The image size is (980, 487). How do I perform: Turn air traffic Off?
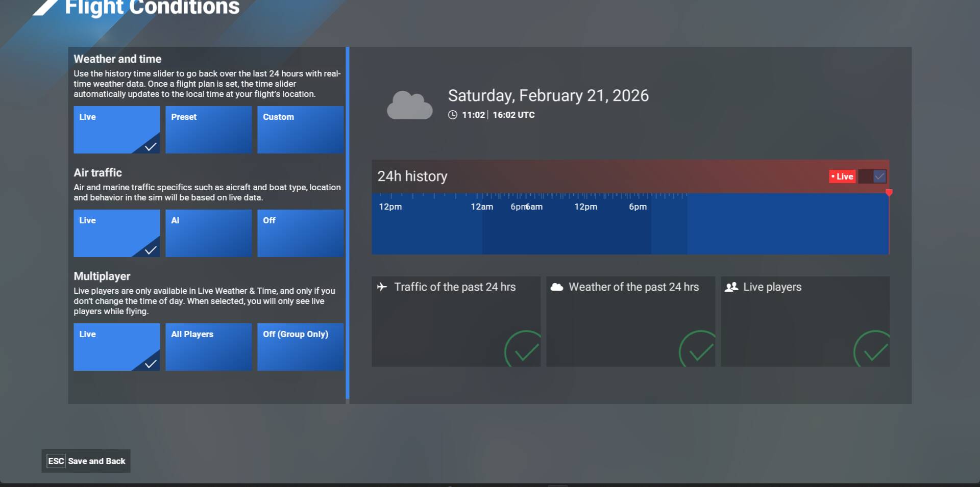300,233
